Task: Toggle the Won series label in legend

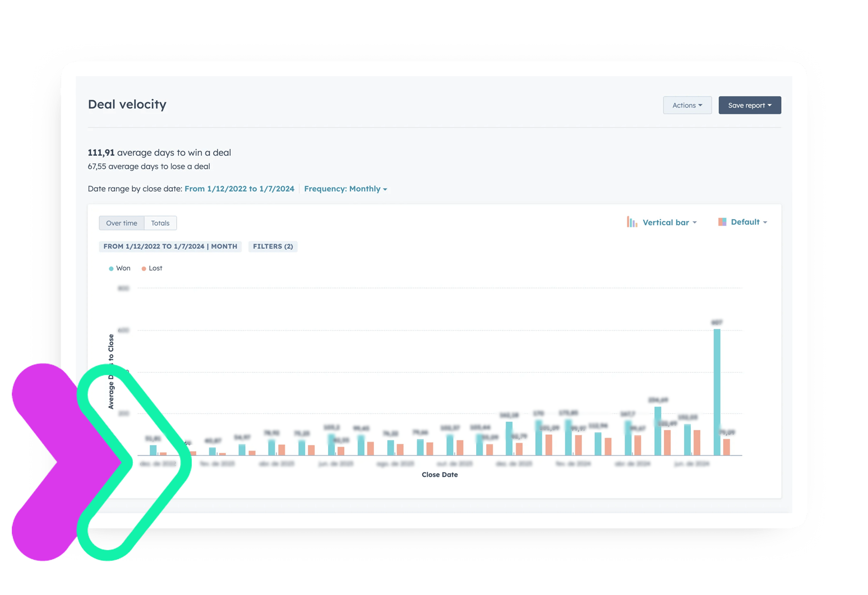Action: (x=123, y=268)
